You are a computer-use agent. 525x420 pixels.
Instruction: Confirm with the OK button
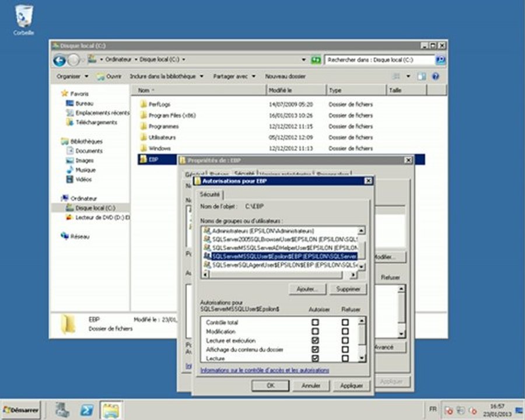[x=271, y=386]
